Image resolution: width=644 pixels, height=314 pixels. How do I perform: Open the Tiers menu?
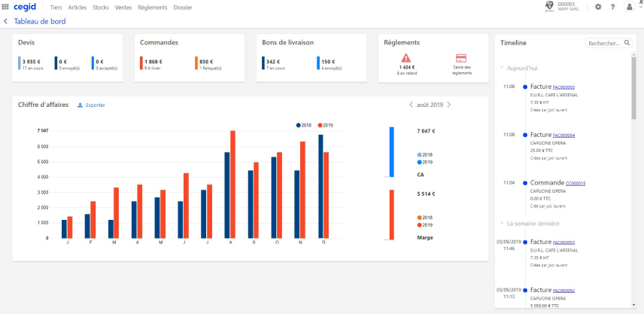pyautogui.click(x=56, y=8)
